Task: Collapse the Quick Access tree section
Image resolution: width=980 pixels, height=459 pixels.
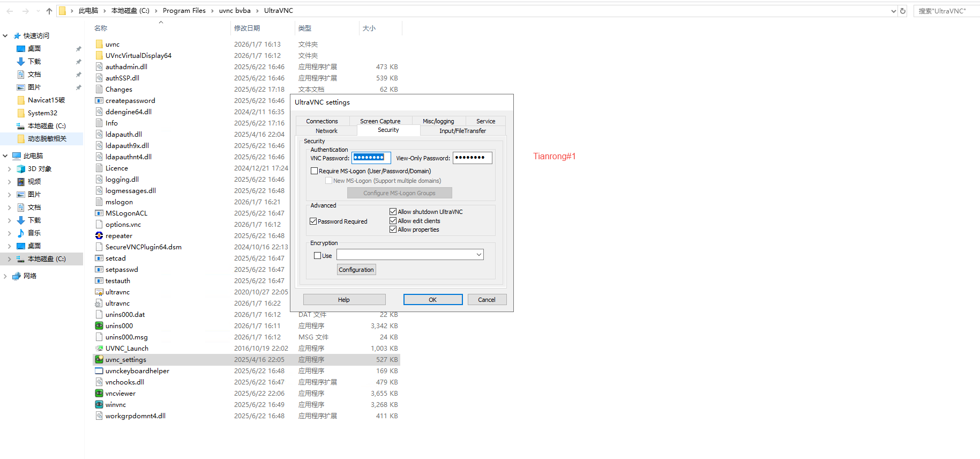Action: coord(5,36)
